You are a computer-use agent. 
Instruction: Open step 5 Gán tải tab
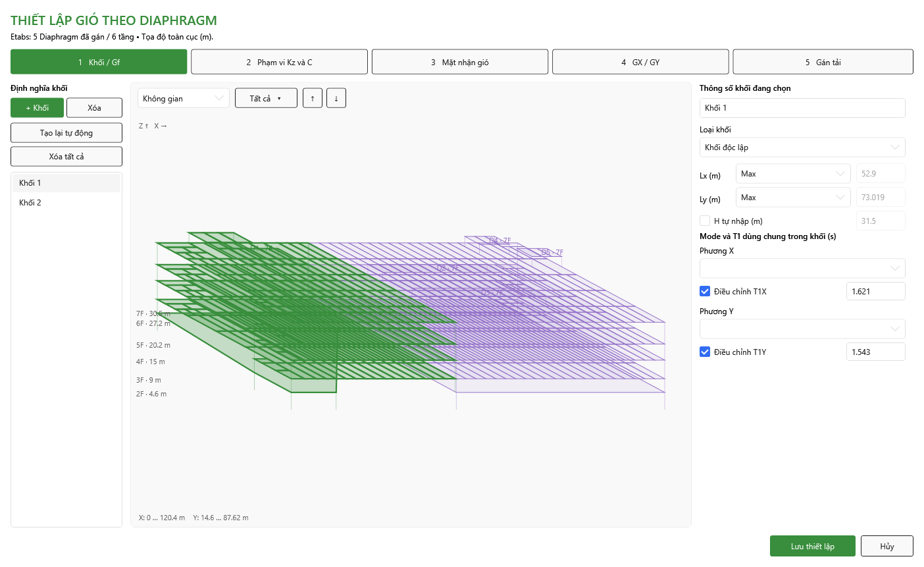point(823,62)
